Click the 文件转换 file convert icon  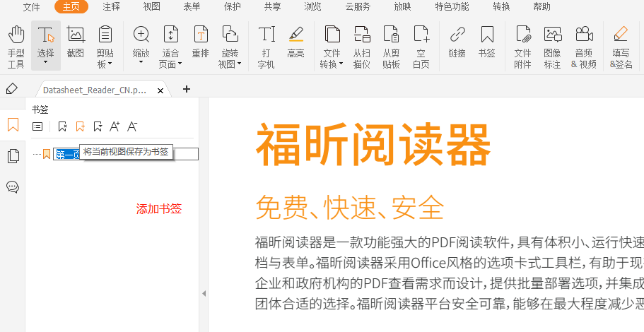(x=332, y=35)
